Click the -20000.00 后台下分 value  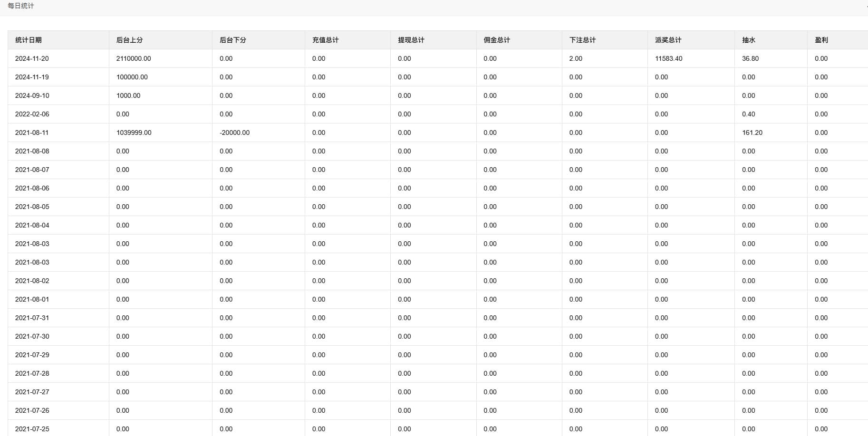(x=234, y=133)
